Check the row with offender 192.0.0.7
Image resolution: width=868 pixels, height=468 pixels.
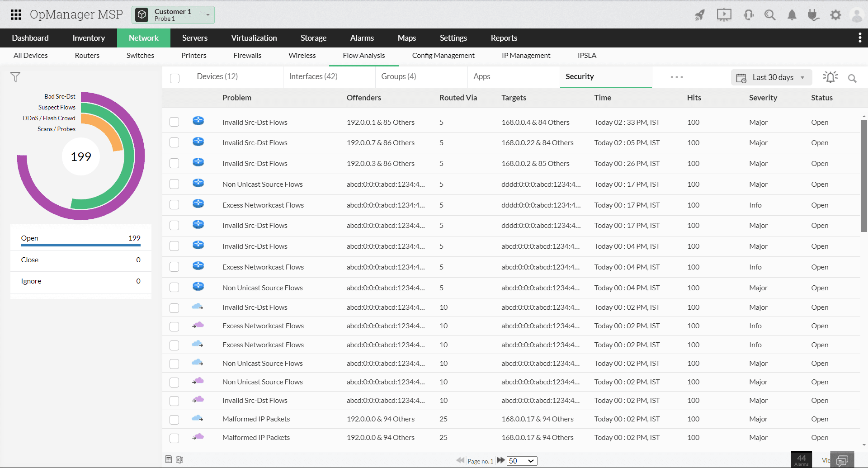coord(175,142)
